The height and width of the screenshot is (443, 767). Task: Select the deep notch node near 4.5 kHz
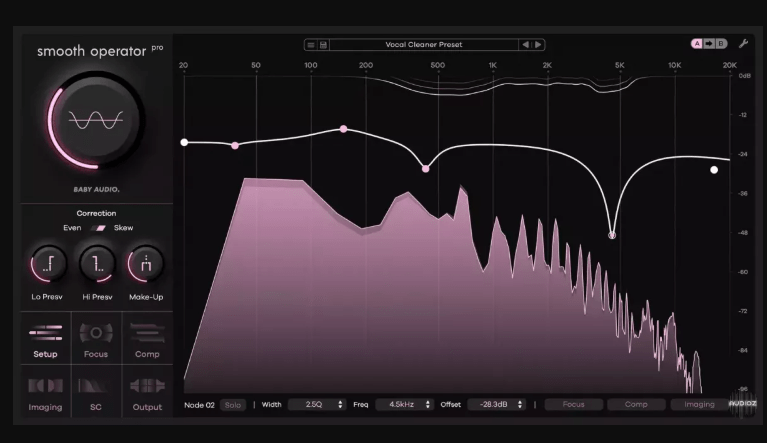[612, 235]
